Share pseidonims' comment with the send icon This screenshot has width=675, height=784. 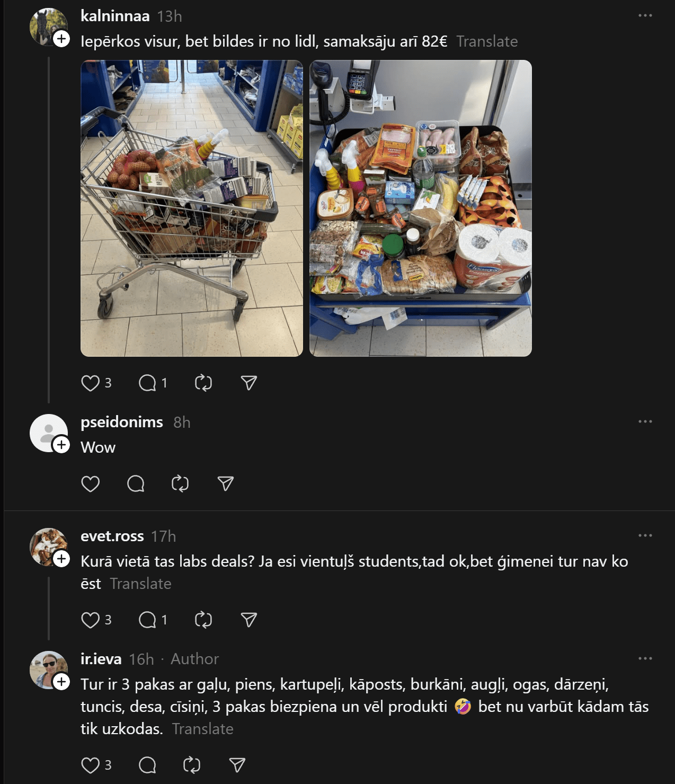226,483
